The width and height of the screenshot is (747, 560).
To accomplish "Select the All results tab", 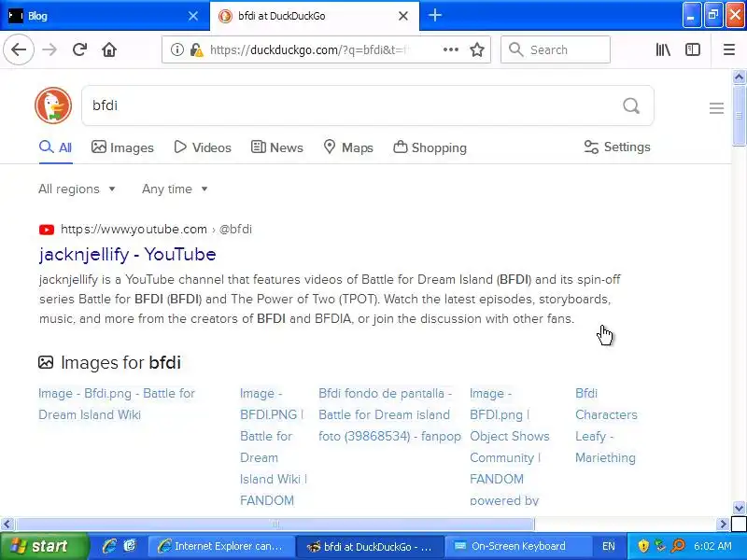I will click(55, 147).
